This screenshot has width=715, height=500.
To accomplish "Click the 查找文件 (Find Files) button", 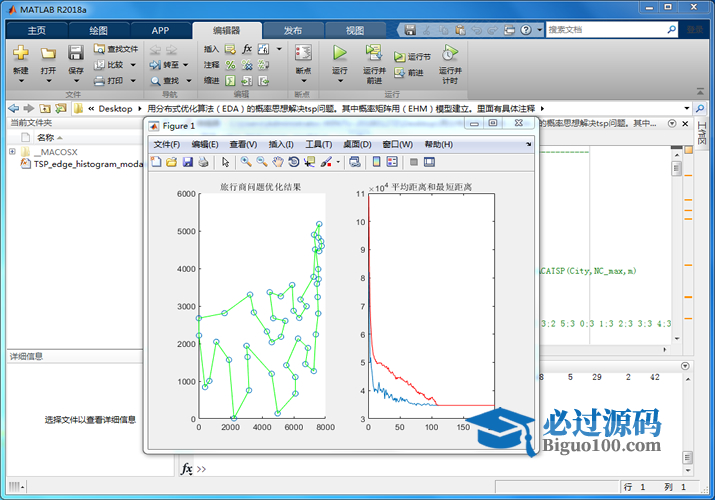I will pos(116,48).
